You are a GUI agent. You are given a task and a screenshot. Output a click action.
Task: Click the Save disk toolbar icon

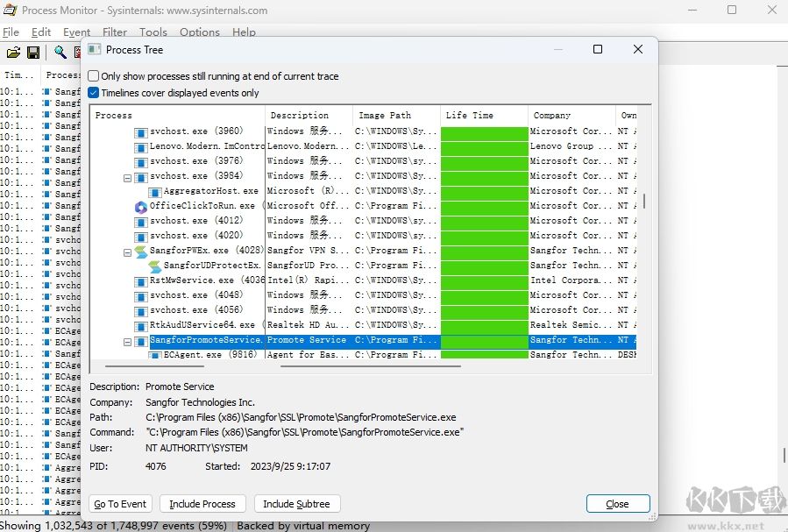point(33,53)
